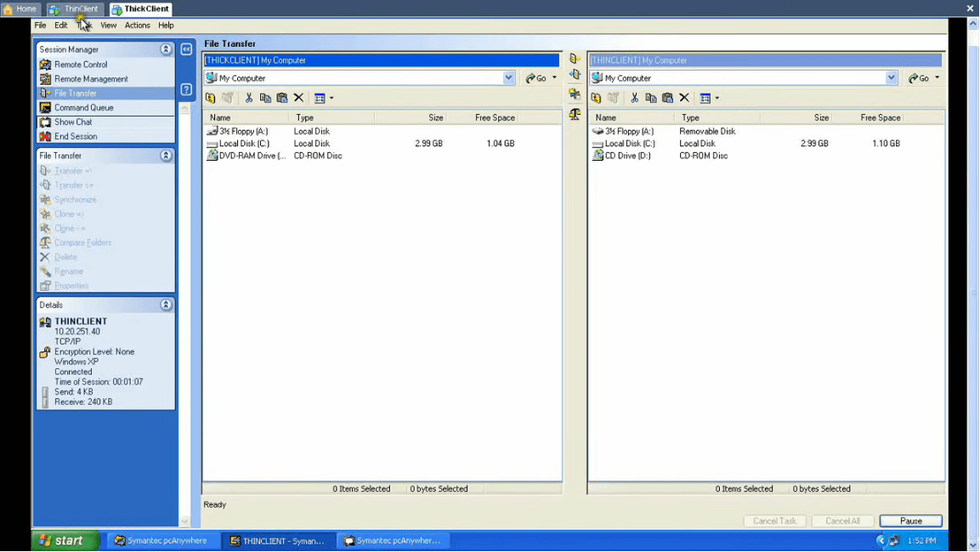Screen dimensions: 980x552
Task: Collapse the File Transfer task panel
Action: point(166,156)
